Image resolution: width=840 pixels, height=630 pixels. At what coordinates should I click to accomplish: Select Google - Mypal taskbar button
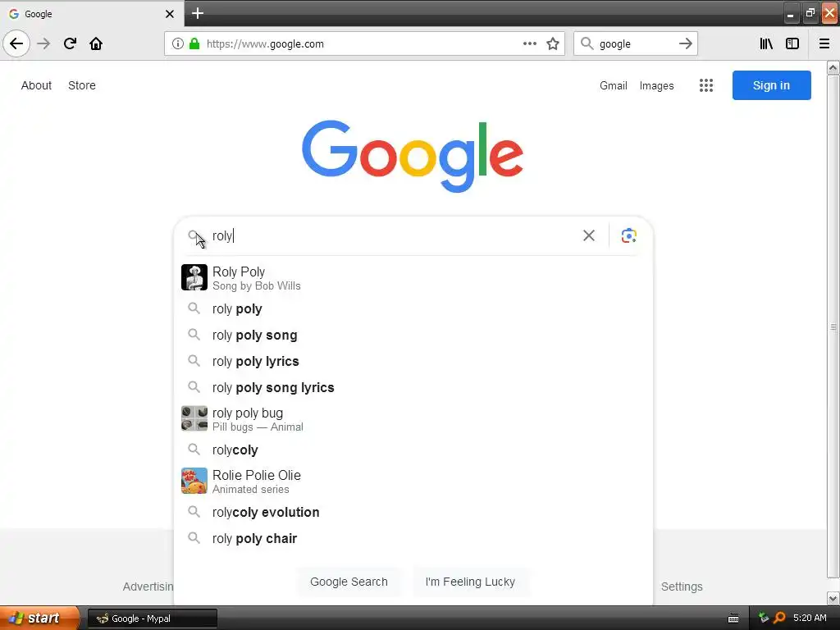click(x=152, y=619)
